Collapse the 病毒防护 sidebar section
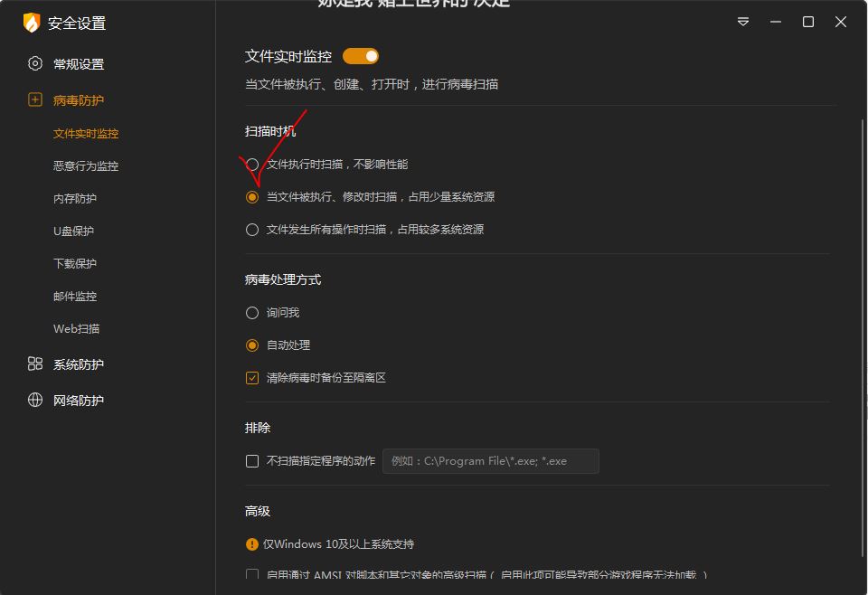Image resolution: width=868 pixels, height=595 pixels. click(79, 100)
